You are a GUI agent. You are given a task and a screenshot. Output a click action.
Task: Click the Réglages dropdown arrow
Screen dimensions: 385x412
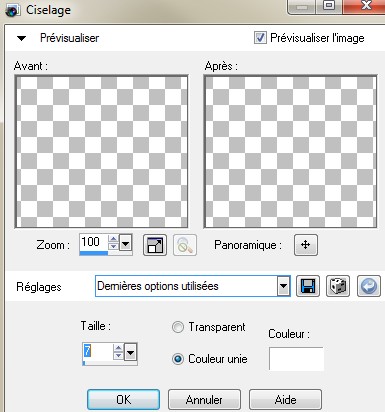(x=283, y=286)
